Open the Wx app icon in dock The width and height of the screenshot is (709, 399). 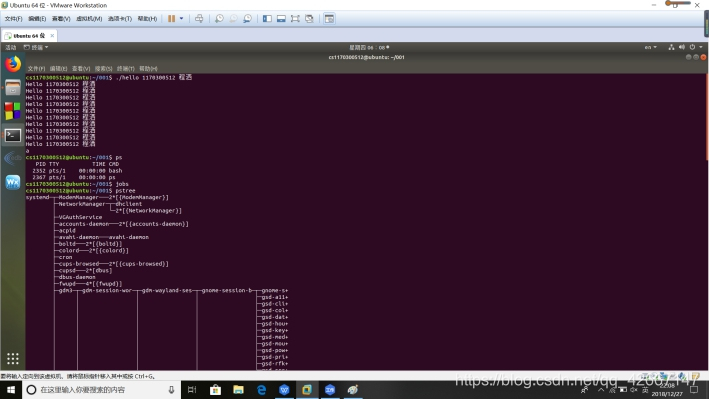click(x=13, y=182)
